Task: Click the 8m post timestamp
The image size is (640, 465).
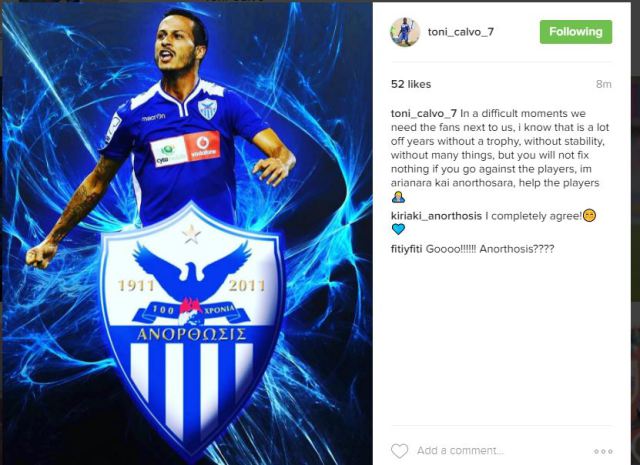Action: click(603, 84)
